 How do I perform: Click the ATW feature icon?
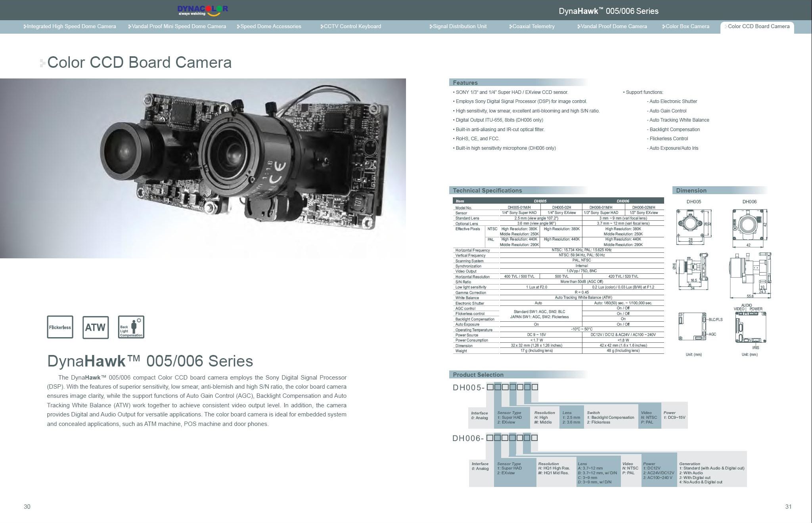click(96, 327)
